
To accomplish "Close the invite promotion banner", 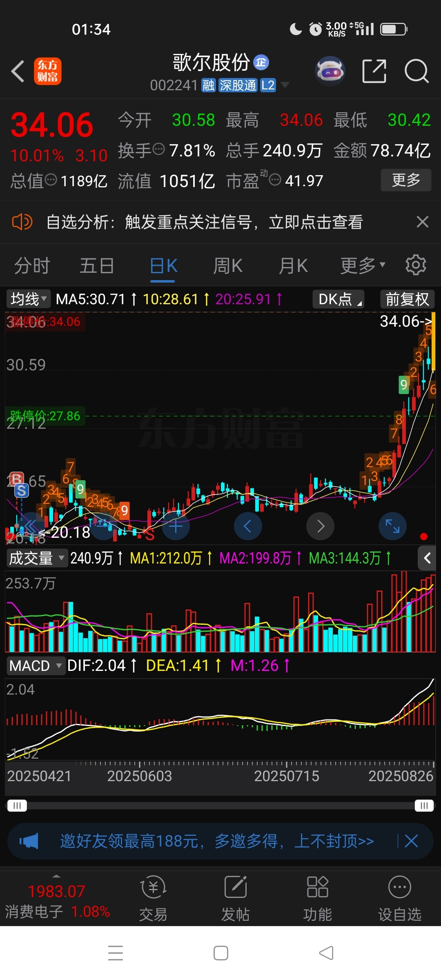I will coord(411,841).
